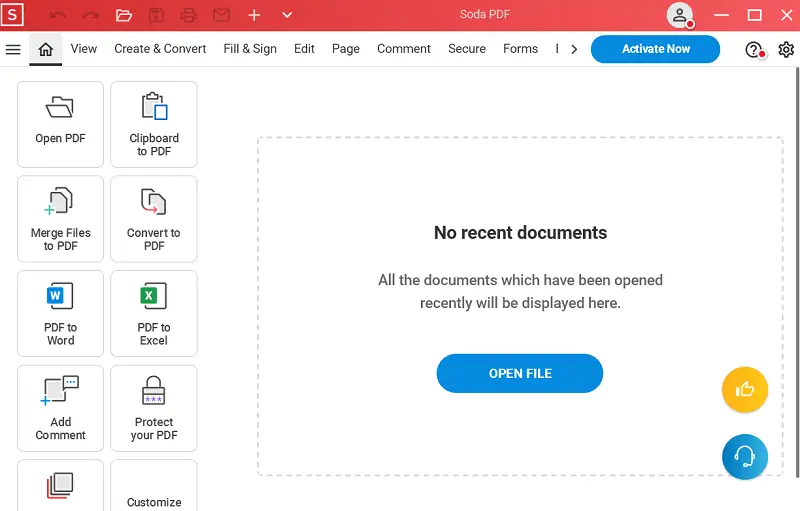800x511 pixels.
Task: Open the hamburger menu
Action: click(13, 49)
